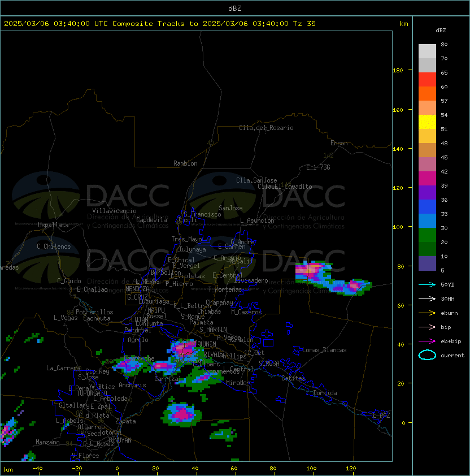Screen dimensions: 470x476
Task: Click the 'Manzano' place label
Action: click(47, 442)
